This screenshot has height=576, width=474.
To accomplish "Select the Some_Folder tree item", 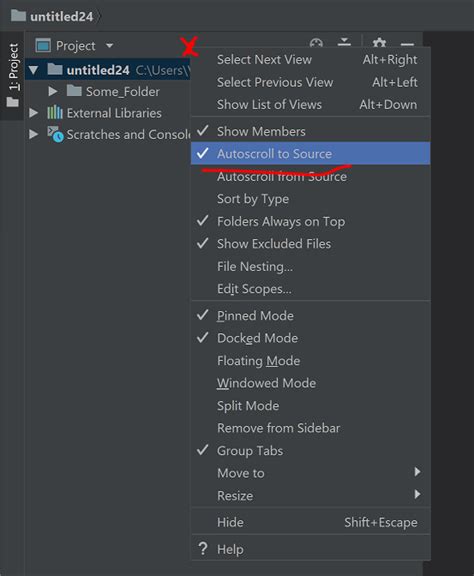I will tap(122, 91).
